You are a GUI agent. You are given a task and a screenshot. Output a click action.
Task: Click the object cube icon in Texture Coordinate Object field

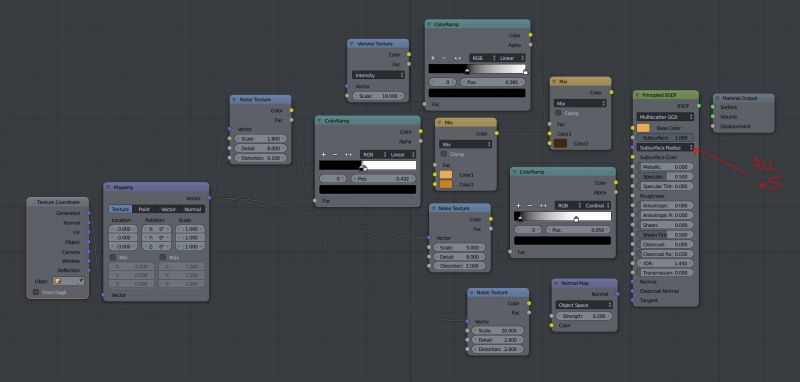[x=58, y=281]
